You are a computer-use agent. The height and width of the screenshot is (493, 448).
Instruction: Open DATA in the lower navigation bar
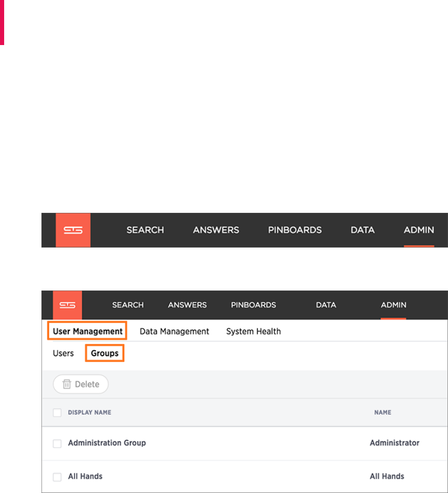coord(326,305)
